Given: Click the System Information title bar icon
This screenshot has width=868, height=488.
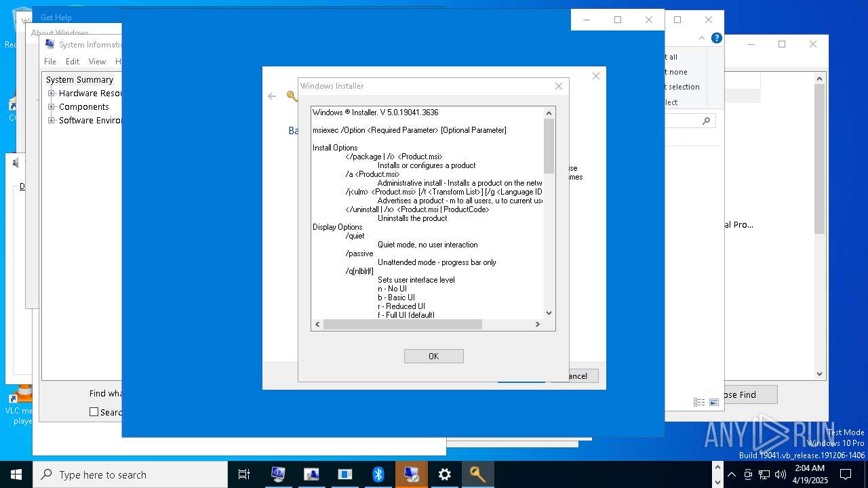Looking at the screenshot, I should pos(50,44).
